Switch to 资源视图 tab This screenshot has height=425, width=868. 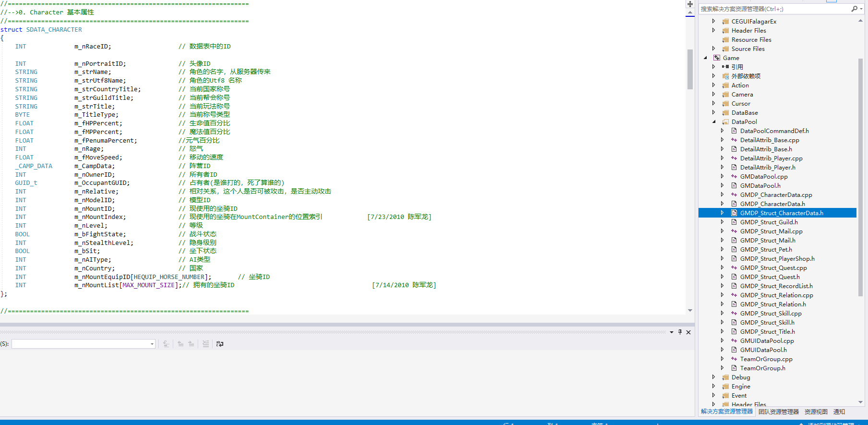click(816, 412)
